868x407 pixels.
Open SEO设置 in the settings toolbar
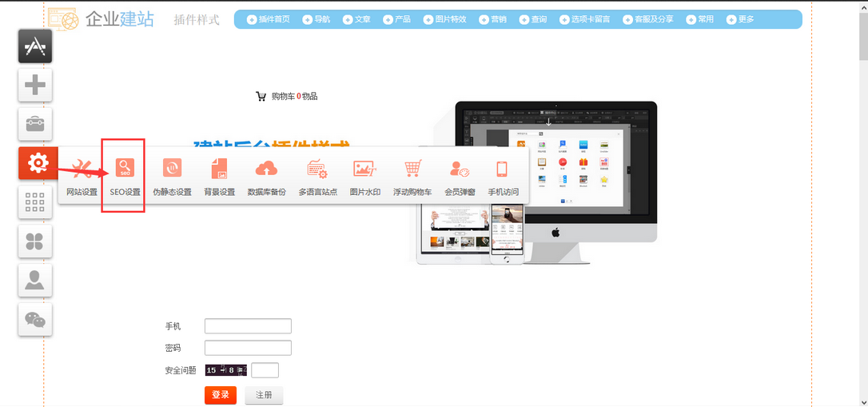click(125, 169)
